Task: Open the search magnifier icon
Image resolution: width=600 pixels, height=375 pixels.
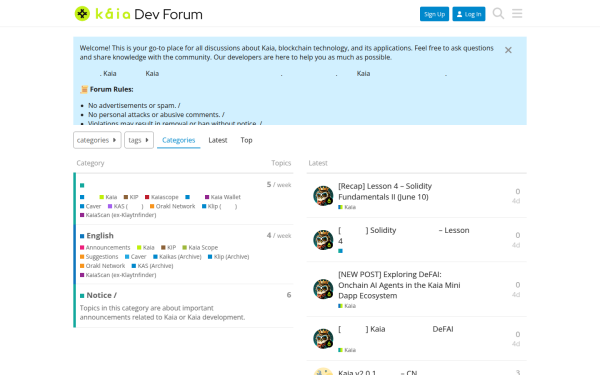Action: tap(498, 13)
